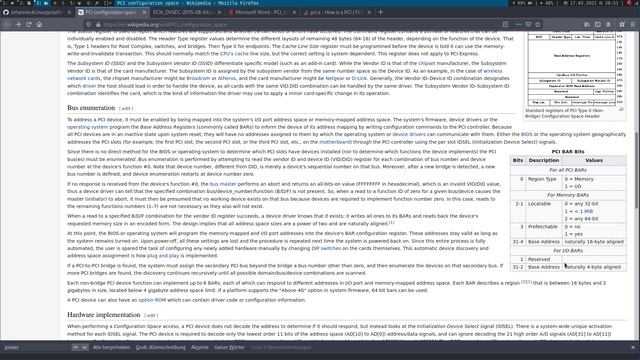
Task: Bookmark this page with the star icon
Action: click(x=538, y=24)
